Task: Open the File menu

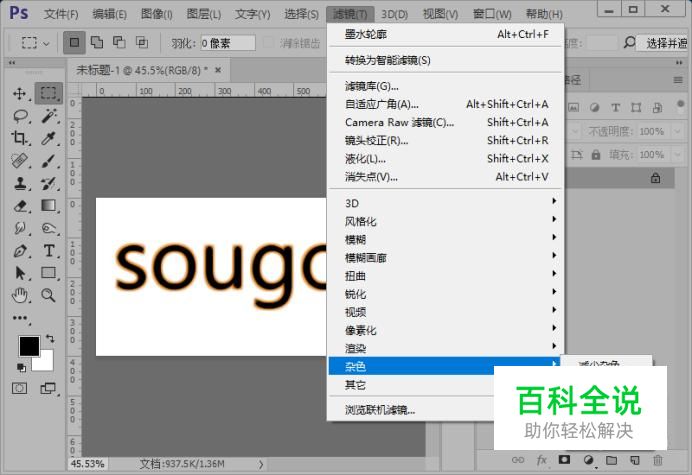Action: (61, 14)
